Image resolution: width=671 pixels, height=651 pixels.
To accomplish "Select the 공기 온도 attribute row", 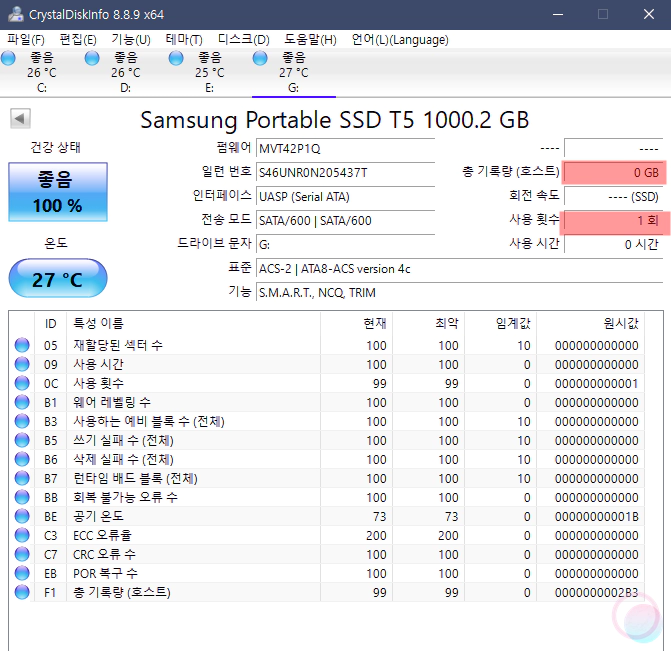I will (x=327, y=516).
